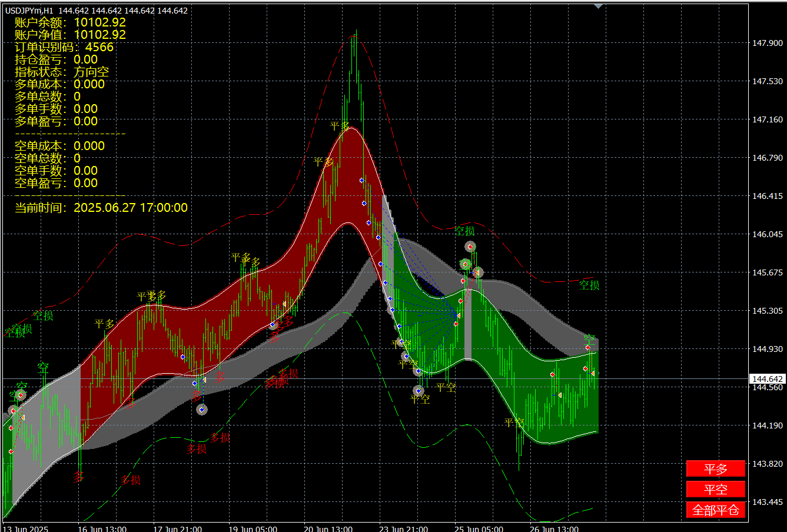Screen dimensions: 787x532
Task: Click the topmost yellow 平多 label near the peak
Action: [340, 126]
